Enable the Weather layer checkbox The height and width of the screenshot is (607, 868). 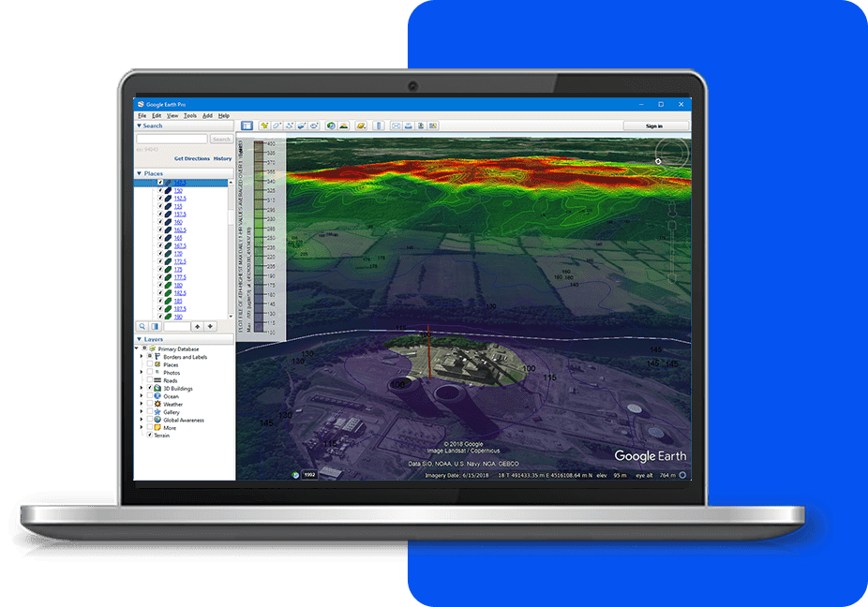[x=149, y=404]
